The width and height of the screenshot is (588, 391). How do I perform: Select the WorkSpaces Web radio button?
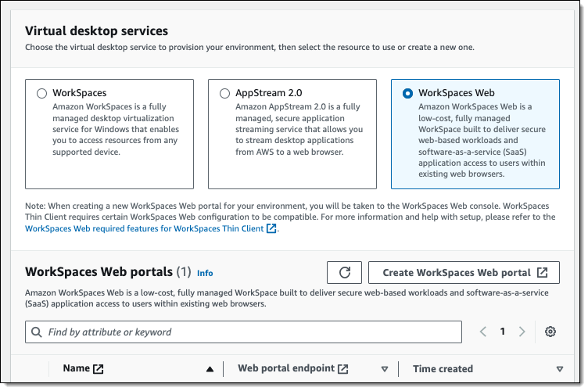(407, 93)
